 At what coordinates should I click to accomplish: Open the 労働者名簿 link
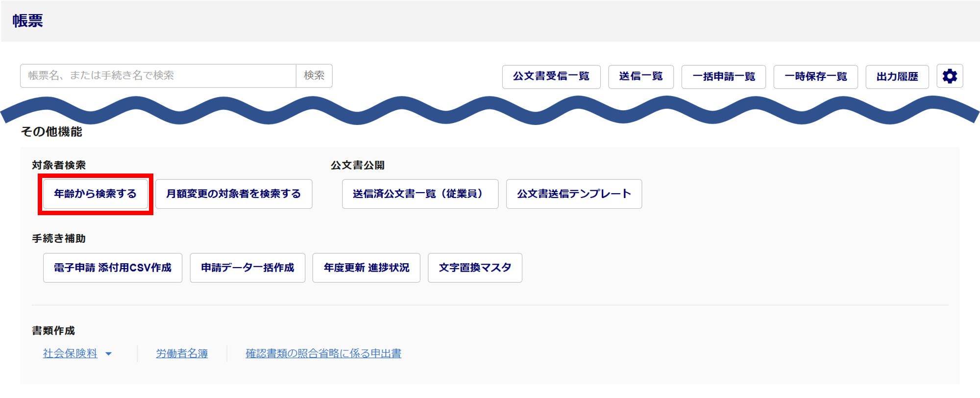[x=182, y=353]
